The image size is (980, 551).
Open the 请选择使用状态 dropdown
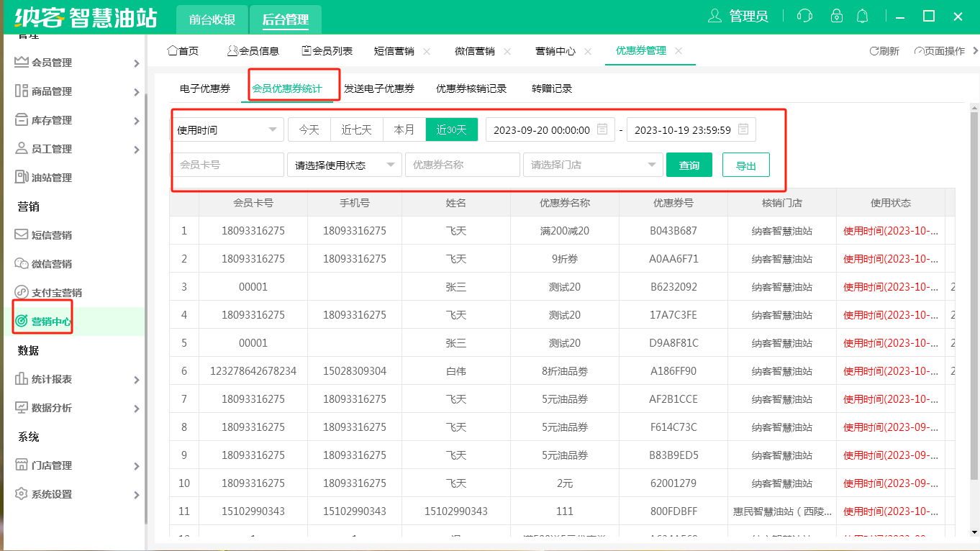pos(344,165)
